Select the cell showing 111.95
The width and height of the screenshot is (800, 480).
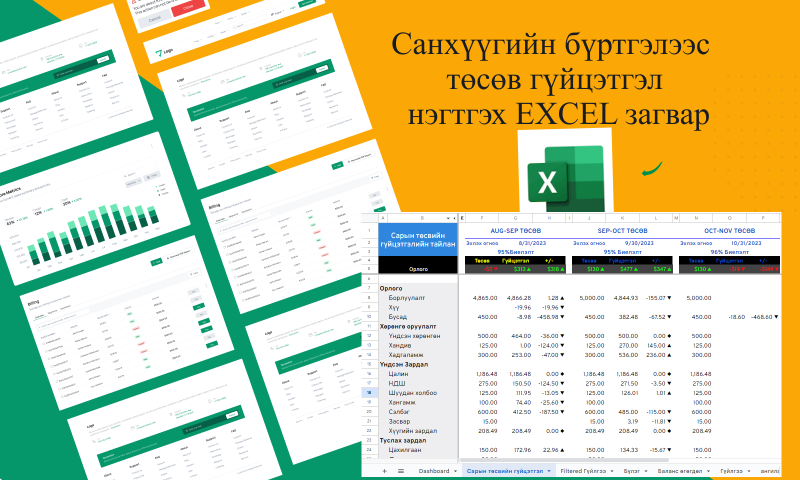pyautogui.click(x=521, y=393)
